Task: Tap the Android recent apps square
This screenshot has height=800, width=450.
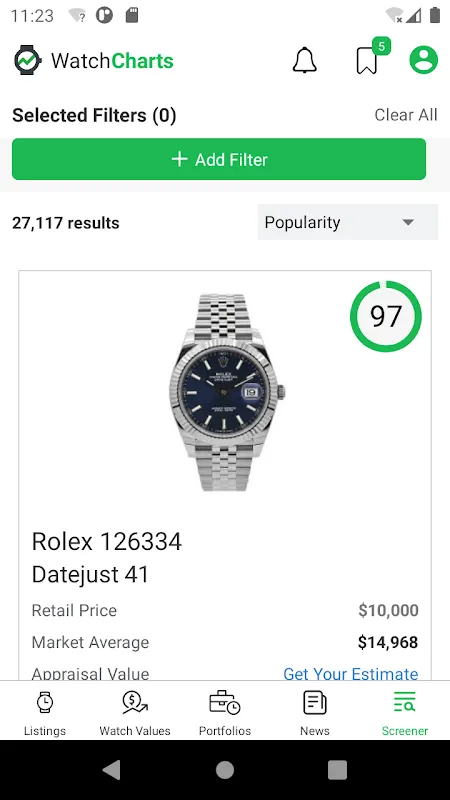Action: [337, 770]
